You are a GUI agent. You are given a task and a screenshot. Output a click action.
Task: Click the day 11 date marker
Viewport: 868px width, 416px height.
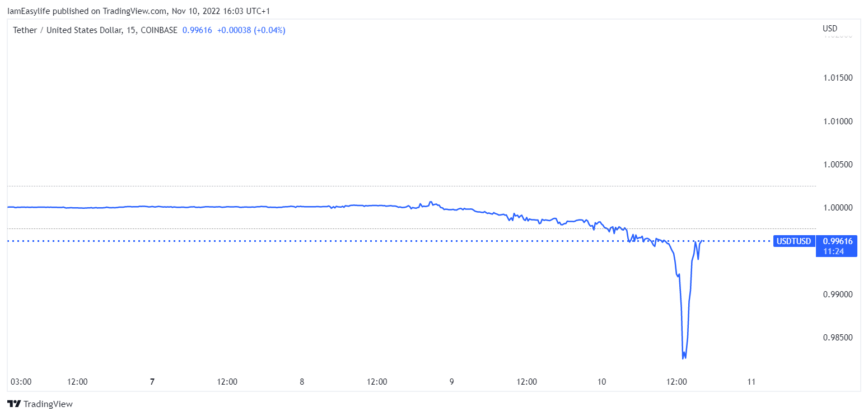[x=752, y=382]
